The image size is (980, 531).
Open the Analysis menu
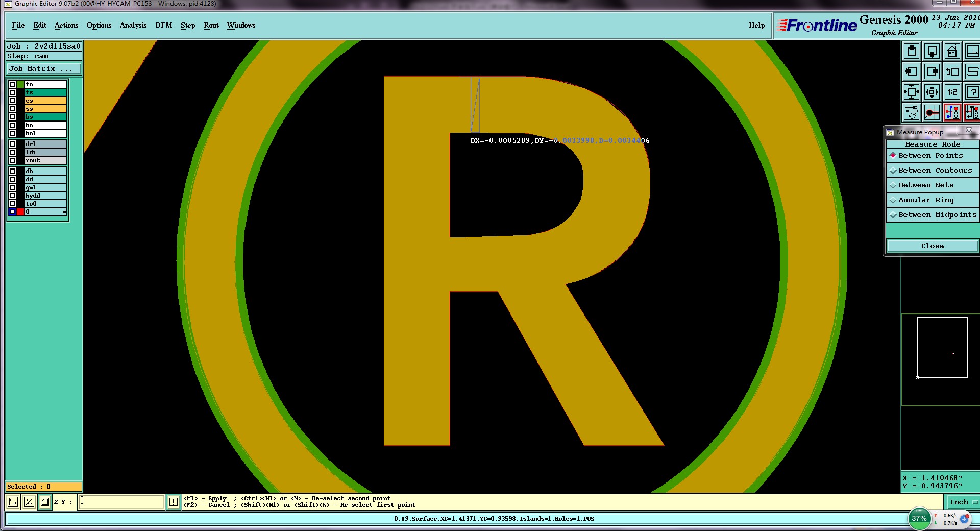[x=133, y=25]
